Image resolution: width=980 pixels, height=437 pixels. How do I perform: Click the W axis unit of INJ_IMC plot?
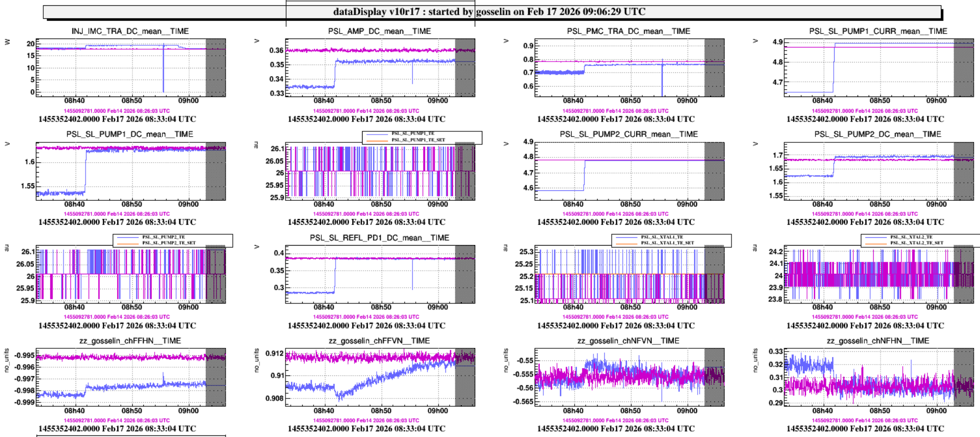pyautogui.click(x=7, y=42)
